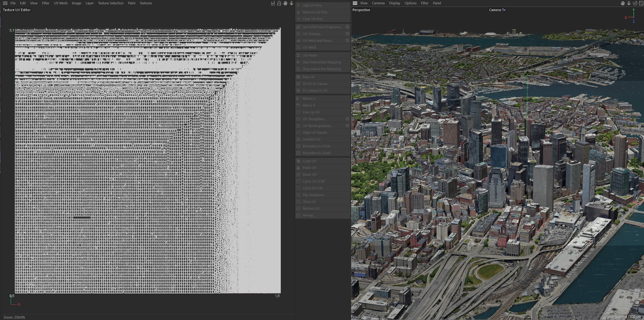Open the Display menu in viewport

(x=395, y=3)
